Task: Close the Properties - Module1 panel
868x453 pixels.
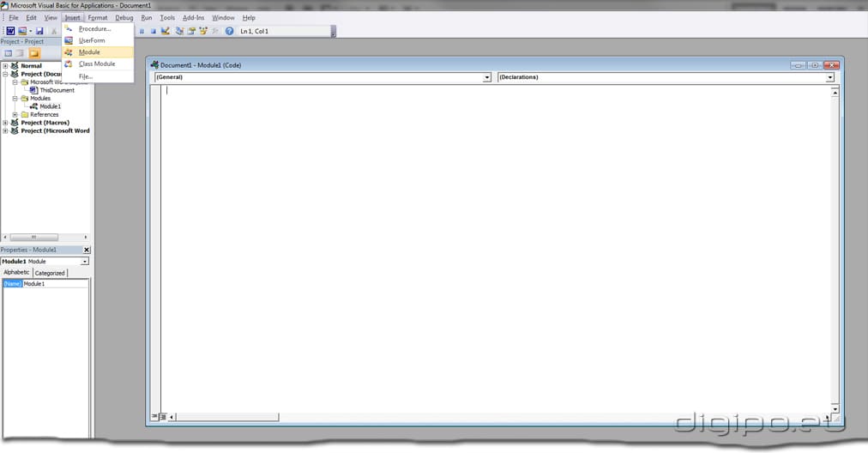Action: pos(87,250)
